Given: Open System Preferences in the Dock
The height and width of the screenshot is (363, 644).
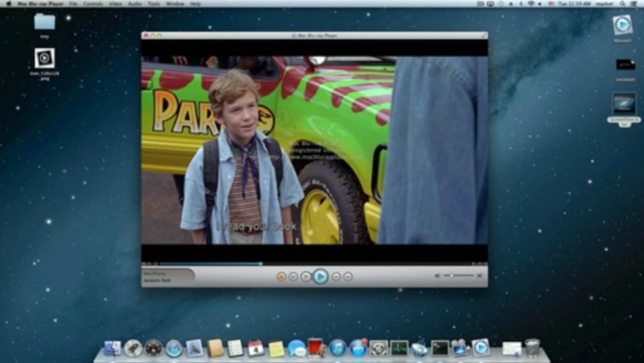Looking at the screenshot, I should 379,348.
